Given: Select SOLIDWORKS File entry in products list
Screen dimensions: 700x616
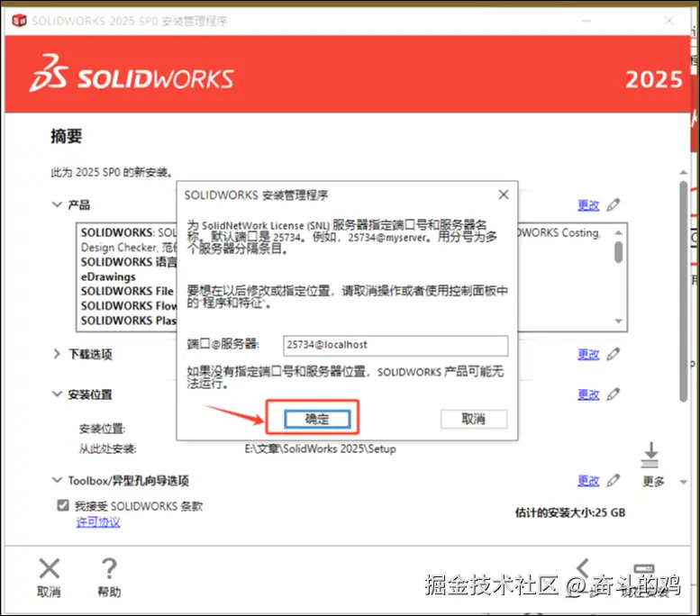Looking at the screenshot, I should pos(127,291).
